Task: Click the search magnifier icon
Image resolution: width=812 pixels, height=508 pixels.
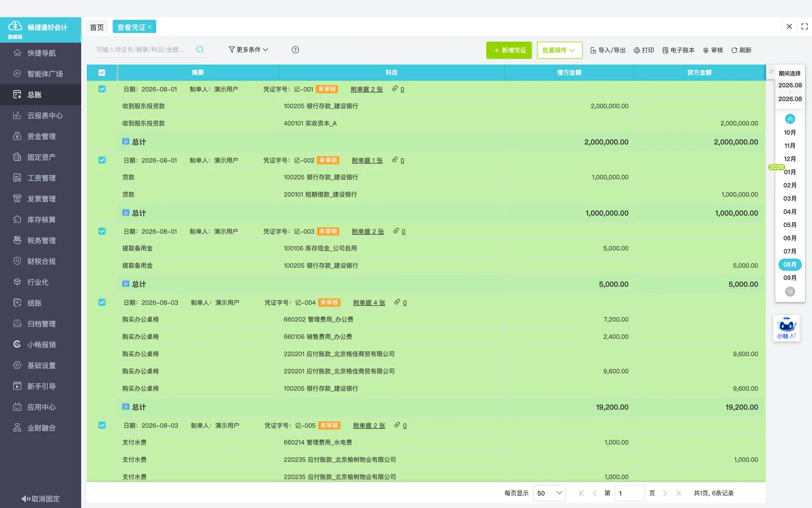Action: tap(200, 49)
